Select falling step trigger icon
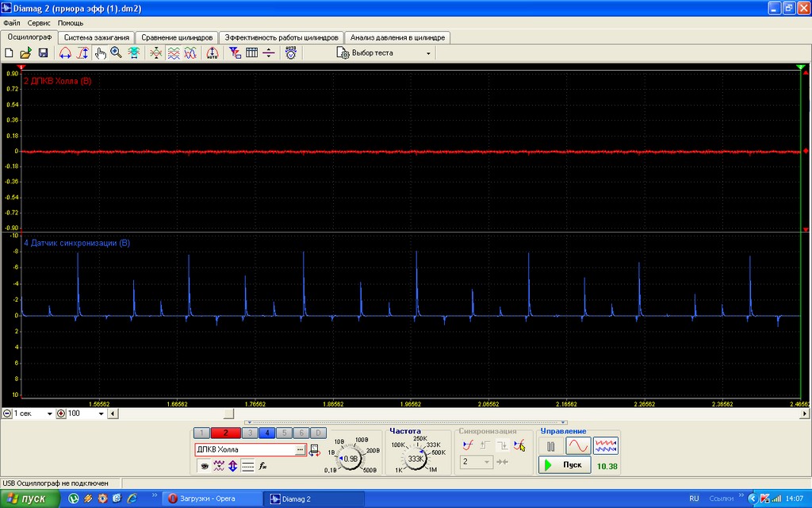812x508 pixels. (x=502, y=445)
